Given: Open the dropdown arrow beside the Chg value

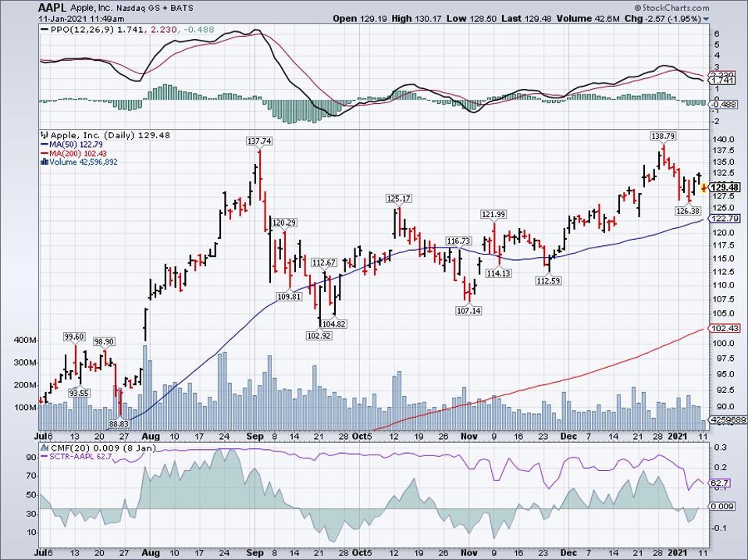Looking at the screenshot, I should point(706,19).
